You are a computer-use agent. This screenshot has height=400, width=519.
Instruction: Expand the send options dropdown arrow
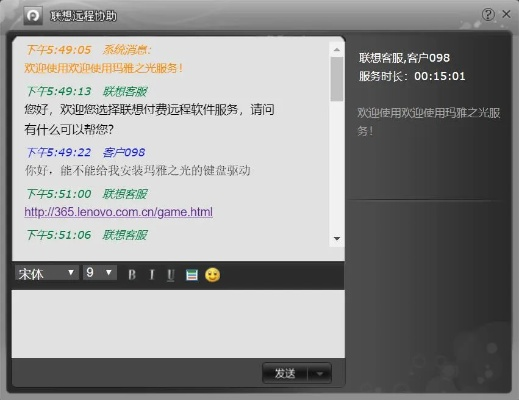320,374
